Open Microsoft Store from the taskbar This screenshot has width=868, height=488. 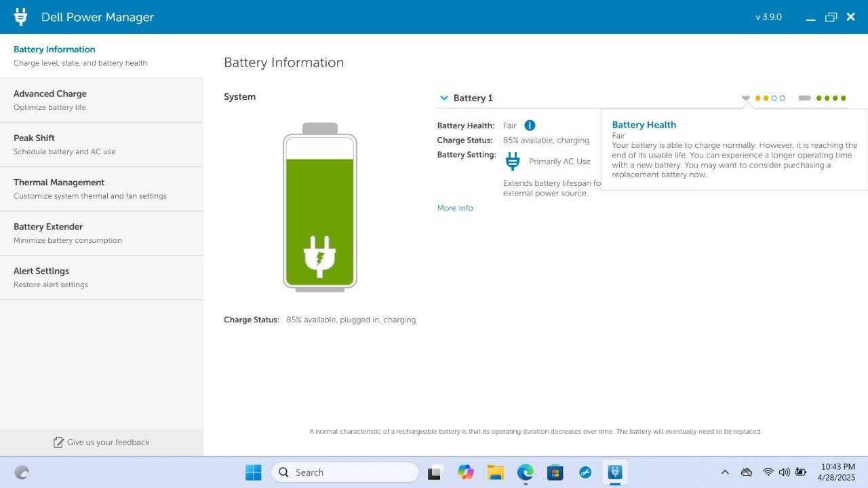[x=555, y=472]
